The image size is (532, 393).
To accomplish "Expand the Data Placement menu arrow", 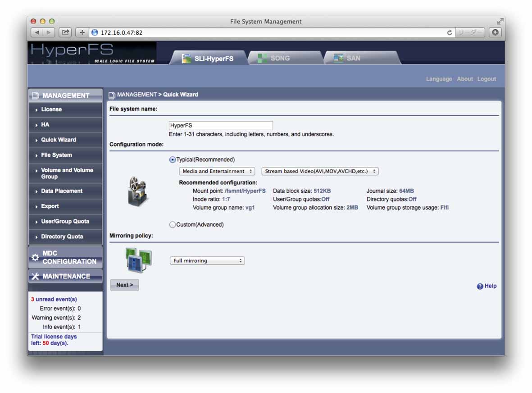I will pyautogui.click(x=36, y=192).
